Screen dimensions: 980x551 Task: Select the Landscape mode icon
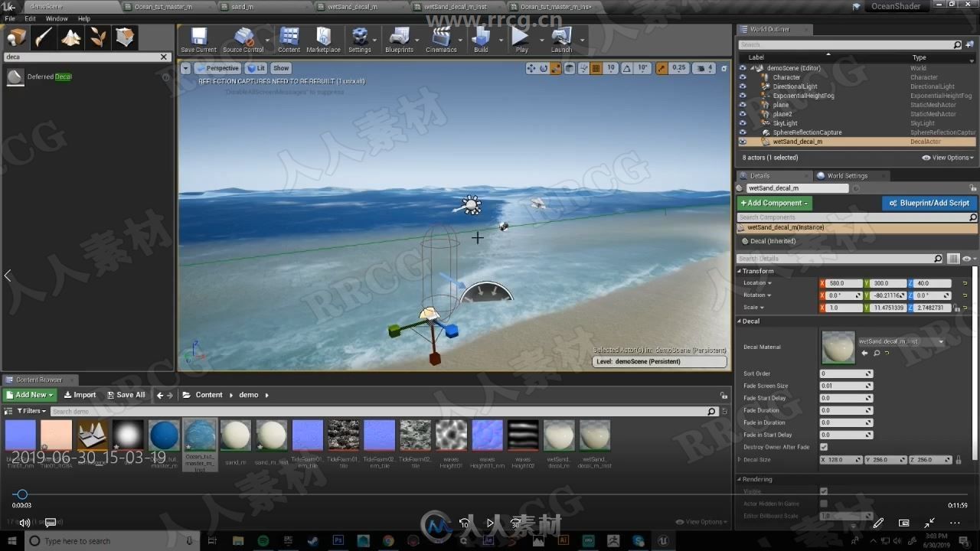tap(71, 37)
